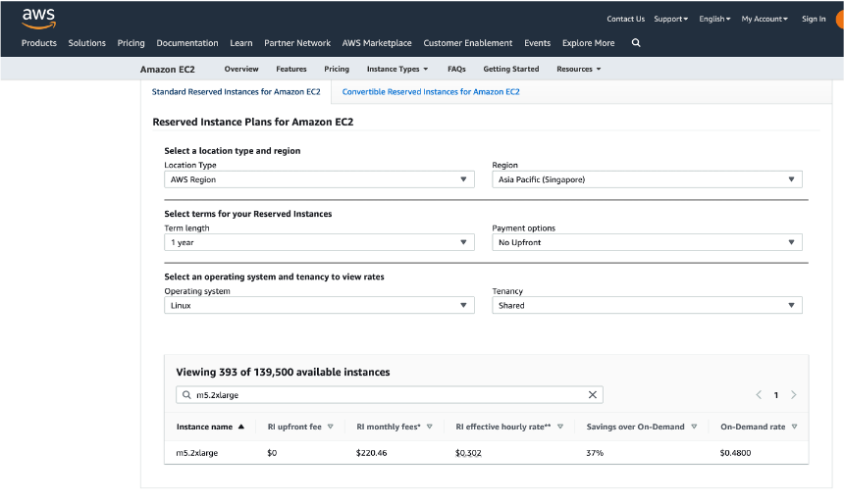Click the $0 upfront fee value

pyautogui.click(x=272, y=453)
